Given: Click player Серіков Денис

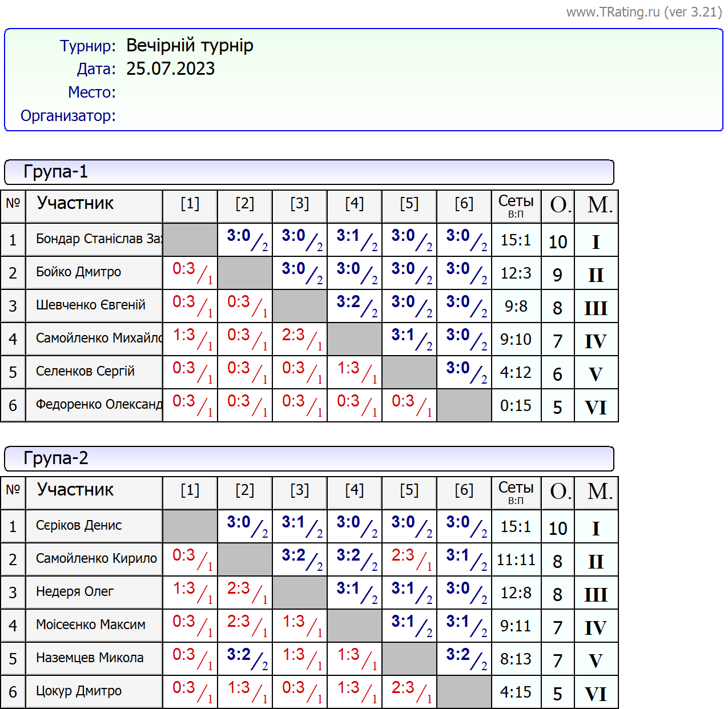Looking at the screenshot, I should (79, 526).
